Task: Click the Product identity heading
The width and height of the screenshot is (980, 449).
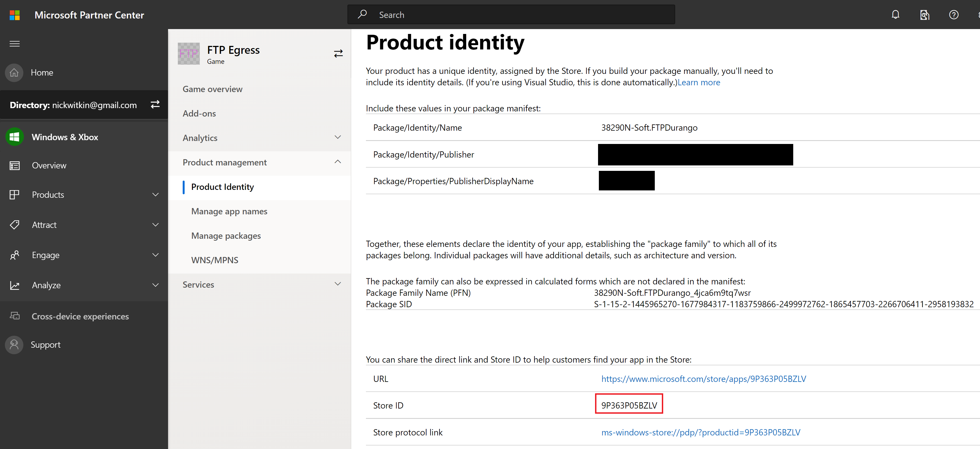Action: [445, 42]
